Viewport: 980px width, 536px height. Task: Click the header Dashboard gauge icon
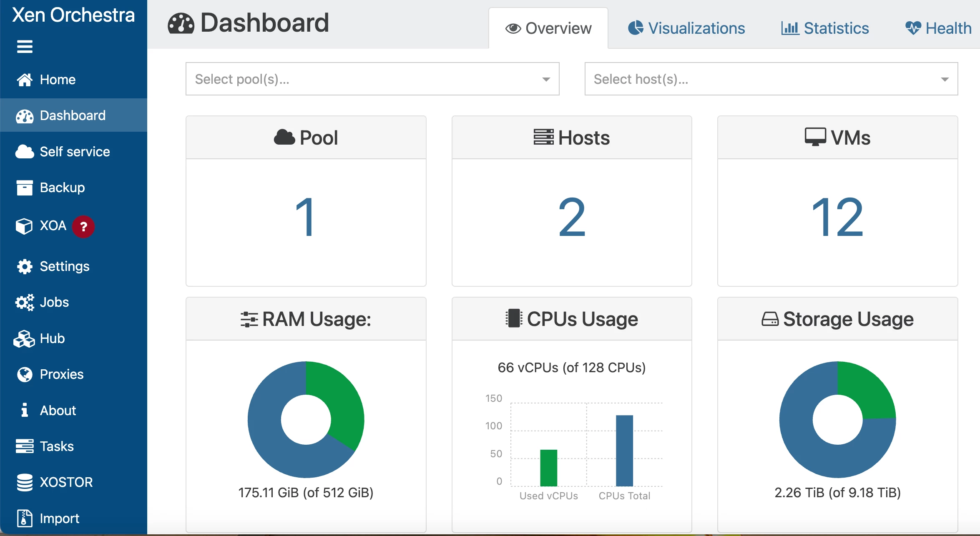click(x=181, y=23)
